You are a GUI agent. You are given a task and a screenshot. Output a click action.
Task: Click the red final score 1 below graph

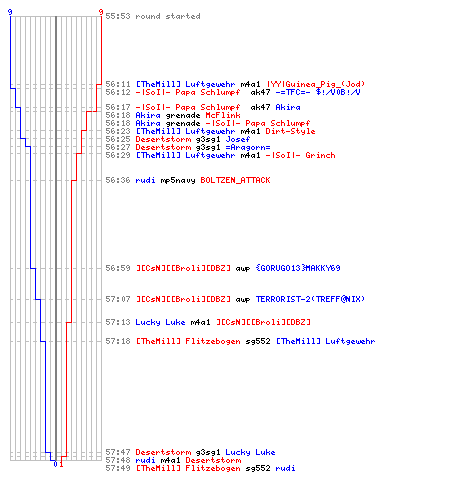pyautogui.click(x=61, y=464)
